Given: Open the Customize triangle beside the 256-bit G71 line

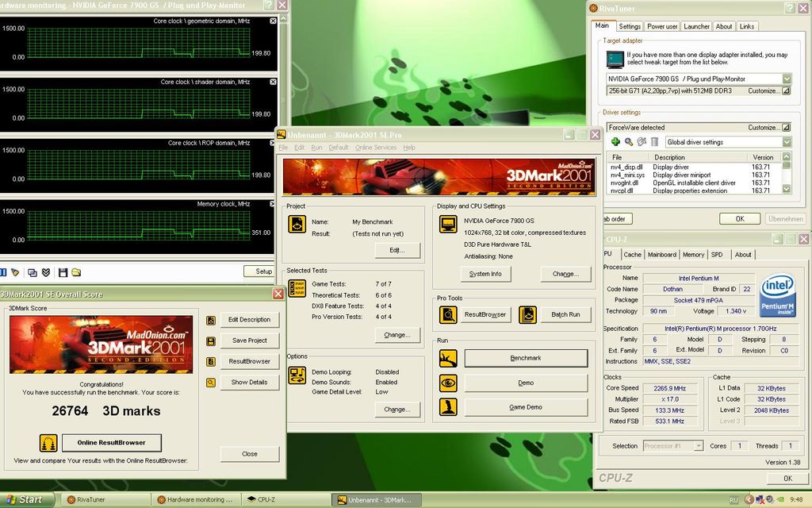Looking at the screenshot, I should [x=786, y=90].
